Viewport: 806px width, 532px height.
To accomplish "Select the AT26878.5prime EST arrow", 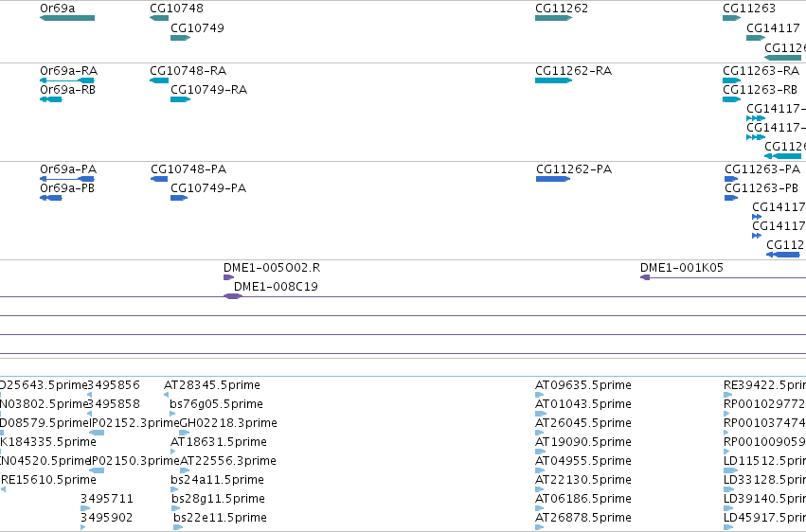I will [x=540, y=527].
